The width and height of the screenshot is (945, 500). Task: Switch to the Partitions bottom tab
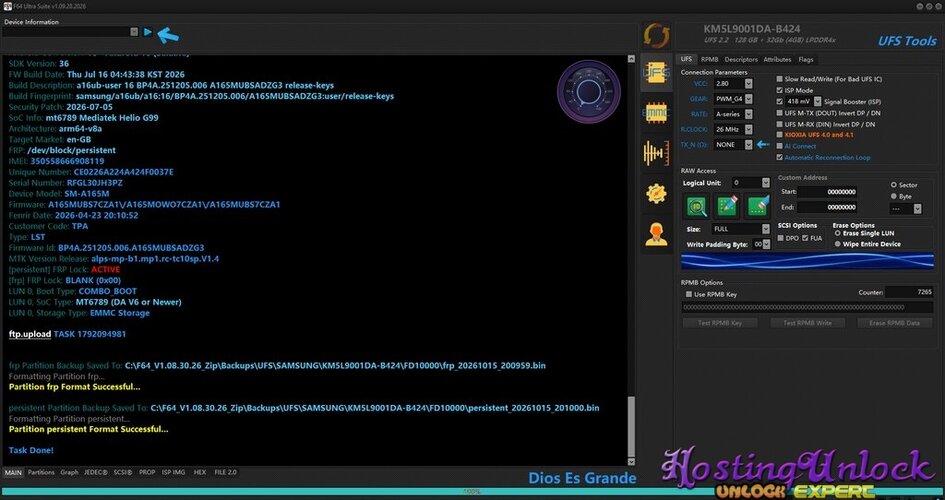(x=41, y=473)
